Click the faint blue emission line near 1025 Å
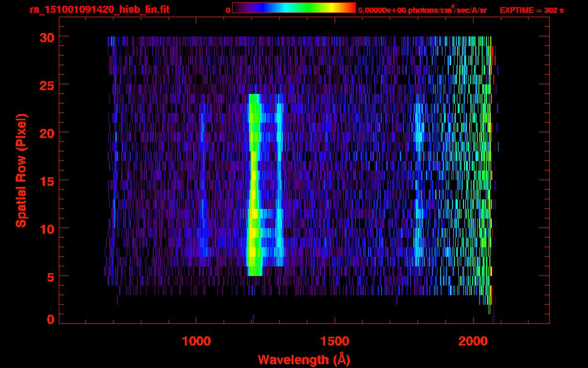This screenshot has height=368, width=588. [x=203, y=180]
